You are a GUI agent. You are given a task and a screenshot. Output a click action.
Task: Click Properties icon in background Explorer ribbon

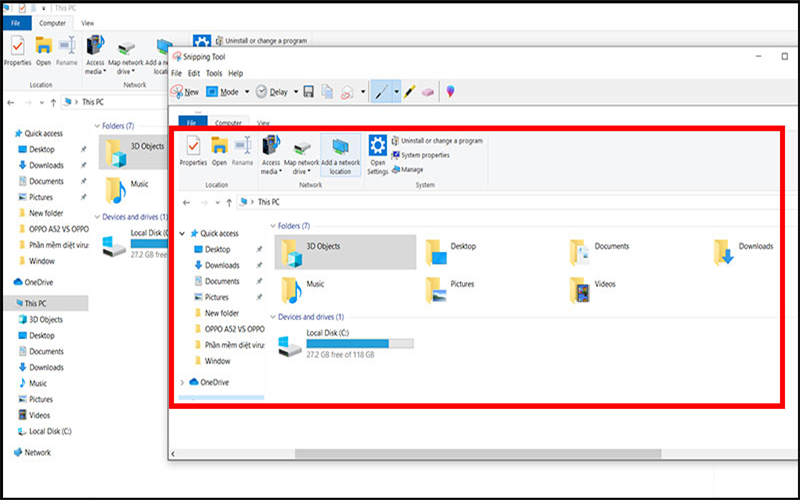[17, 51]
